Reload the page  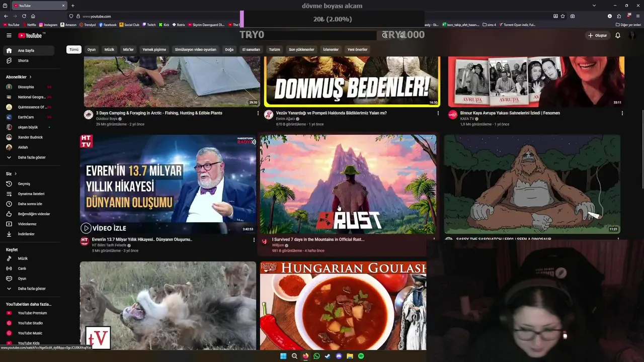[x=24, y=16]
